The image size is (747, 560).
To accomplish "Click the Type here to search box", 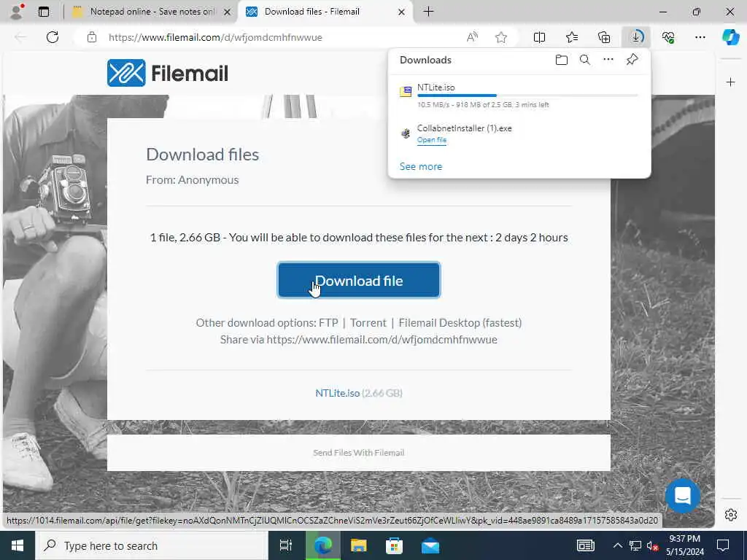I will point(152,545).
